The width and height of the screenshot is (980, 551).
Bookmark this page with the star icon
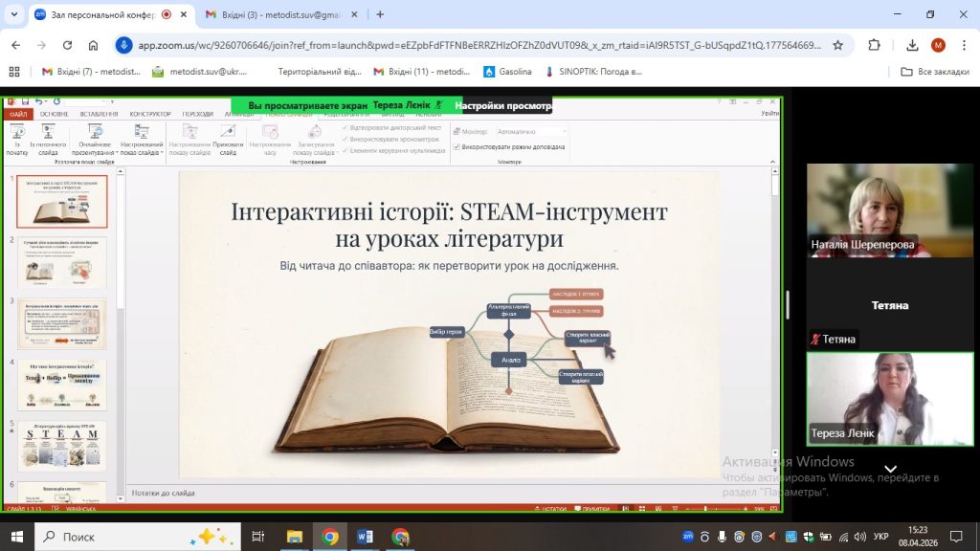pyautogui.click(x=837, y=45)
